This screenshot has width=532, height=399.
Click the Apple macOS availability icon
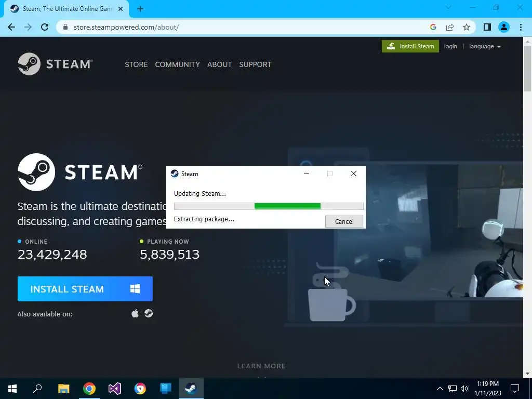point(135,313)
